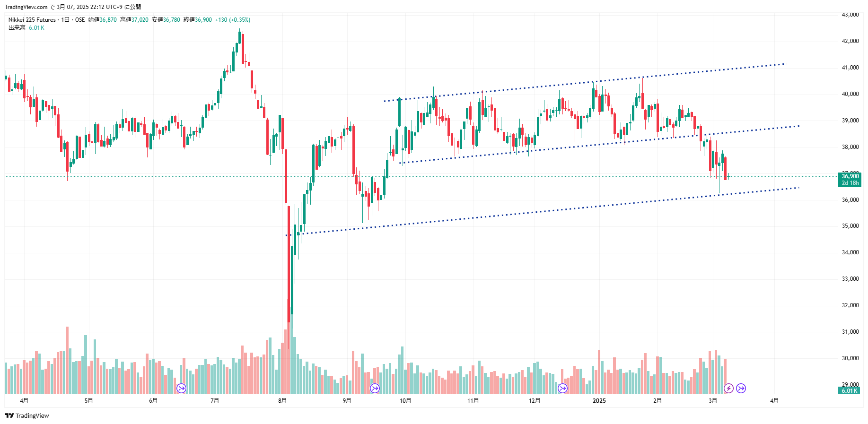The width and height of the screenshot is (868, 424).
Task: Click the 6.01K volume badge on price axis
Action: [850, 391]
